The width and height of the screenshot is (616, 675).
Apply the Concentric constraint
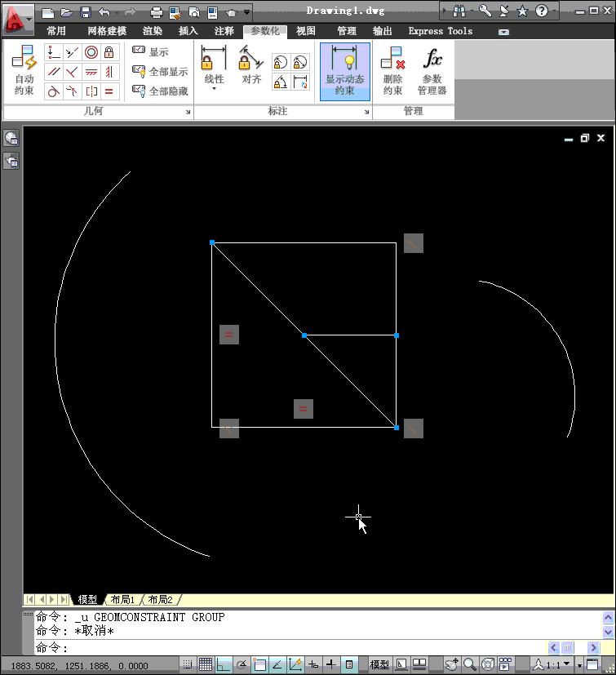91,52
